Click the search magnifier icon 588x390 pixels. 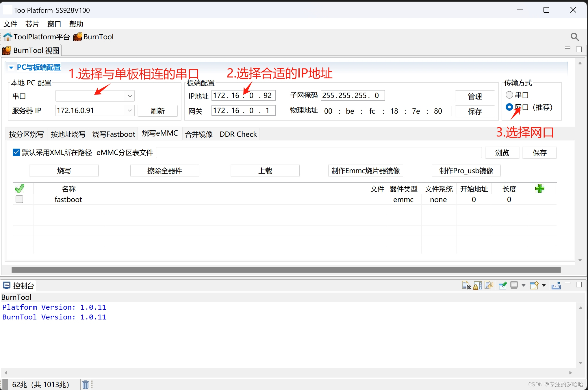[575, 37]
